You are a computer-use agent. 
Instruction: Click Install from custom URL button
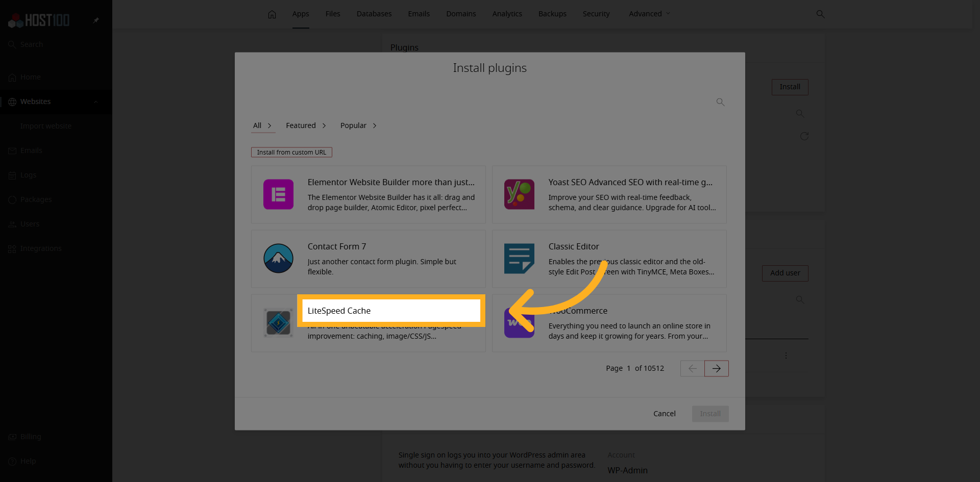coord(291,152)
